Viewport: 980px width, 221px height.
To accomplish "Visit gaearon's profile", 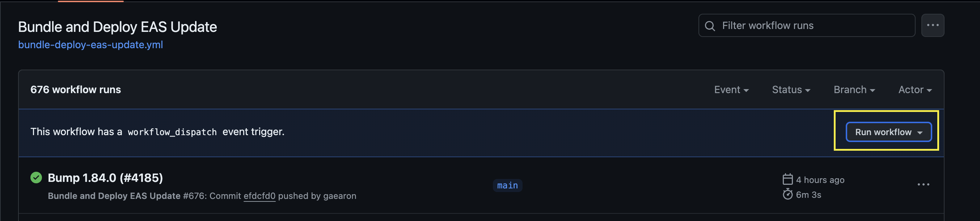I will (340, 196).
